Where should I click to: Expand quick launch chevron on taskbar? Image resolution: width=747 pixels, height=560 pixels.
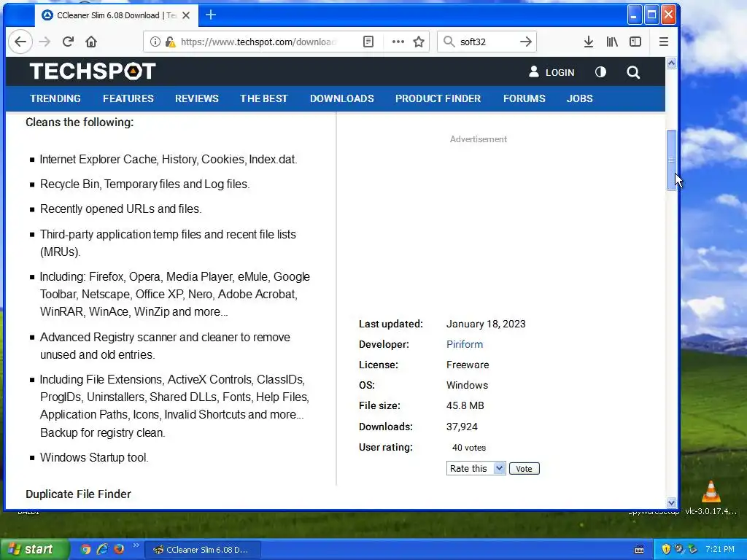click(x=136, y=545)
